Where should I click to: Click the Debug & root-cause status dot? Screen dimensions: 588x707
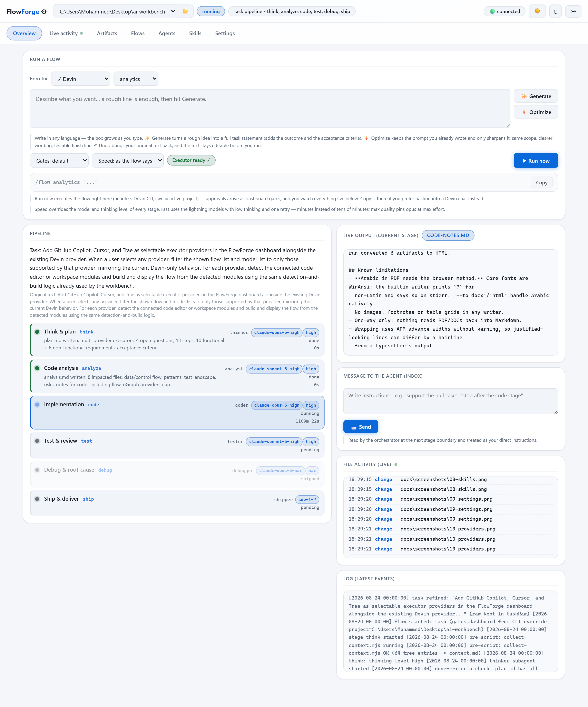[37, 470]
